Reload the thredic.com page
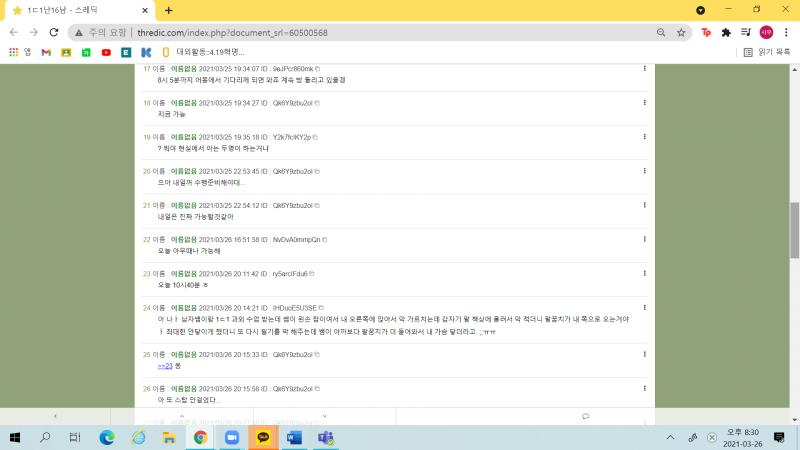 coord(54,32)
